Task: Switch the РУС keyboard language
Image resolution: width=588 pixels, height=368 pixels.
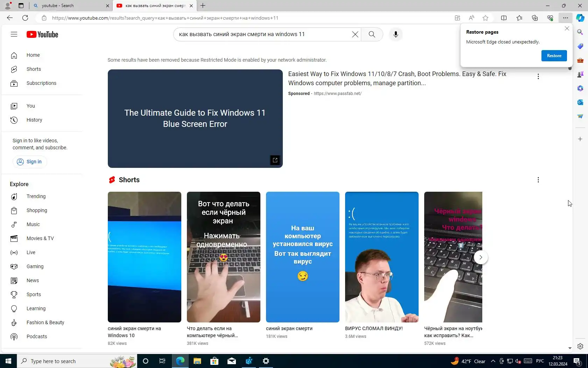Action: point(540,361)
